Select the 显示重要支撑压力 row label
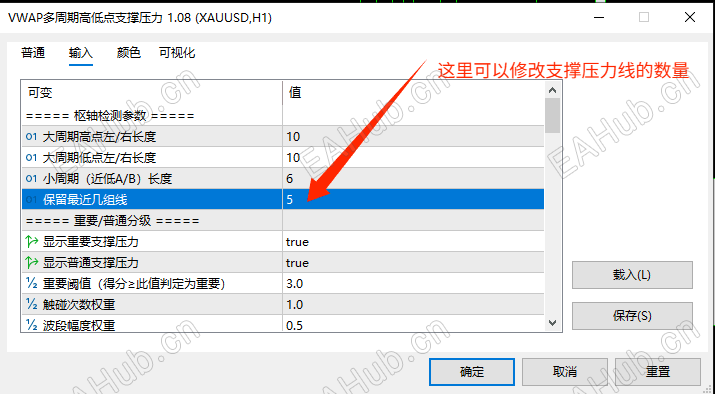Viewport: 715px width, 394px height. coord(90,241)
